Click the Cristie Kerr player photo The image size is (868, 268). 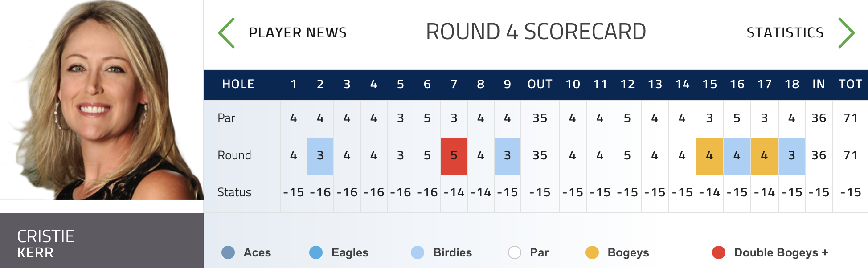point(102,100)
